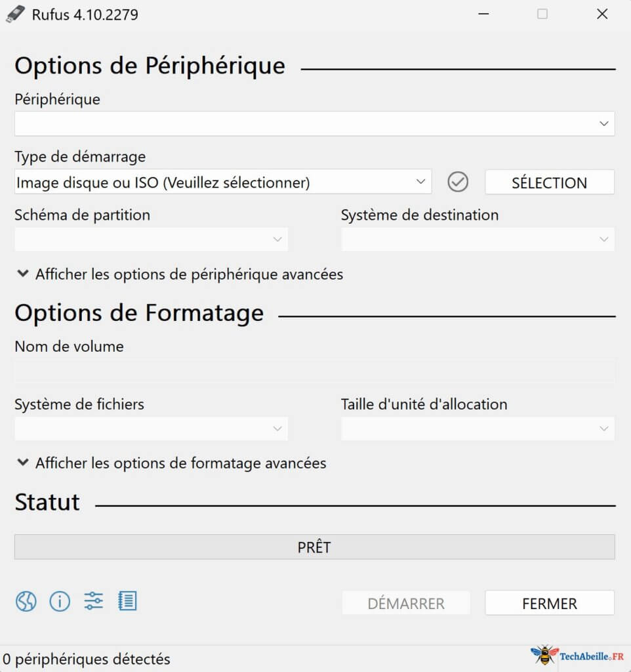Open the Taille d'unité d'allocation dropdown

[478, 429]
